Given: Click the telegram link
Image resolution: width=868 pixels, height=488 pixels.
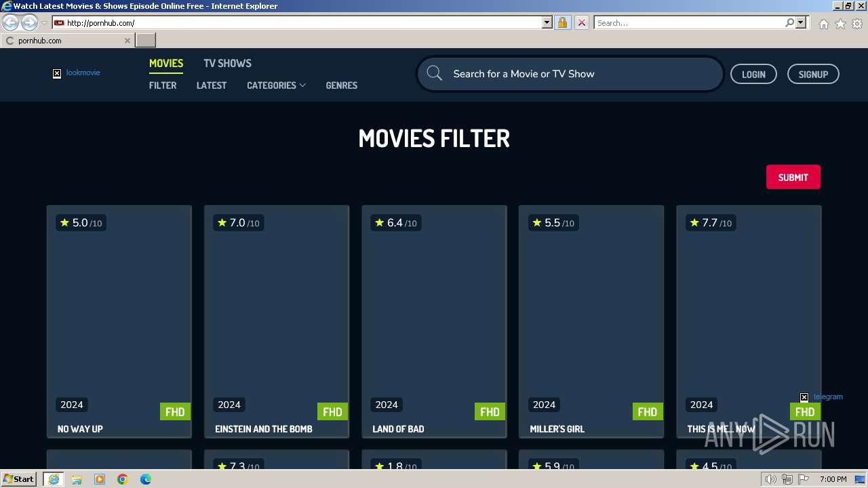Looking at the screenshot, I should pos(821,397).
